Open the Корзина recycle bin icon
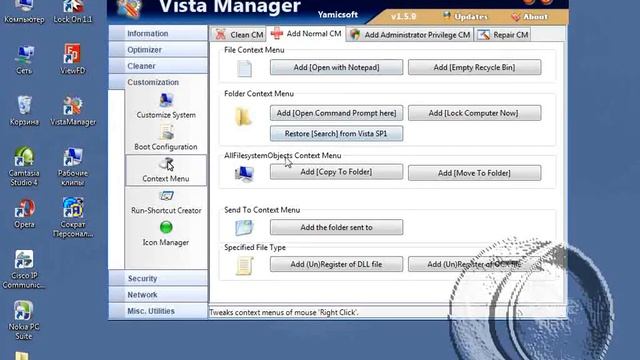The image size is (640, 360). [x=24, y=111]
